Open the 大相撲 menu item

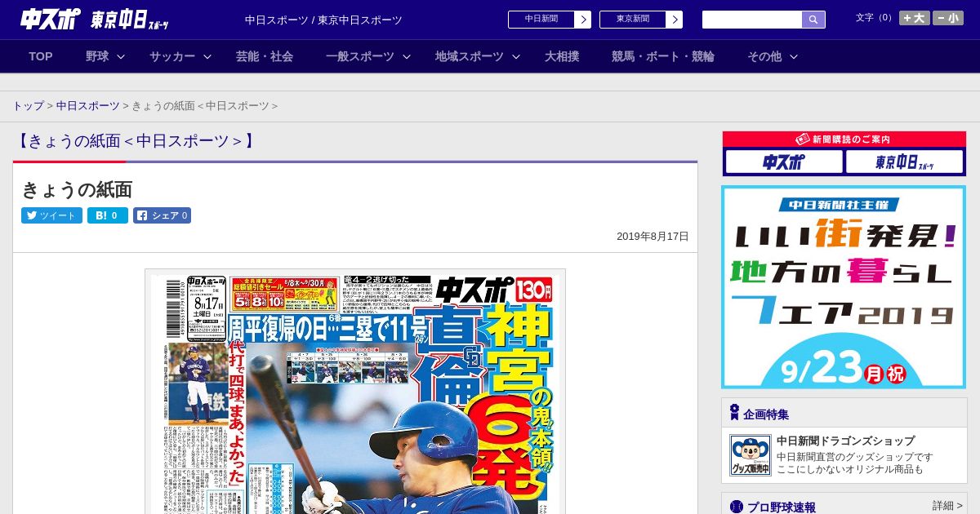[562, 56]
